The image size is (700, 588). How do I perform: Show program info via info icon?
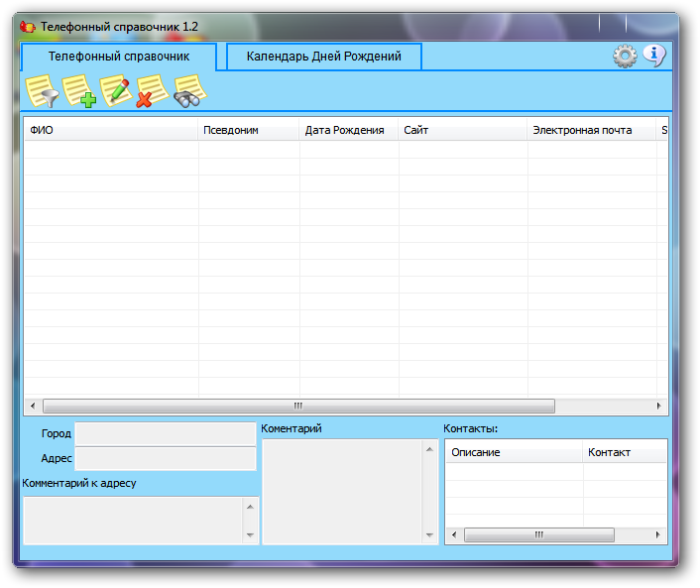[x=653, y=56]
